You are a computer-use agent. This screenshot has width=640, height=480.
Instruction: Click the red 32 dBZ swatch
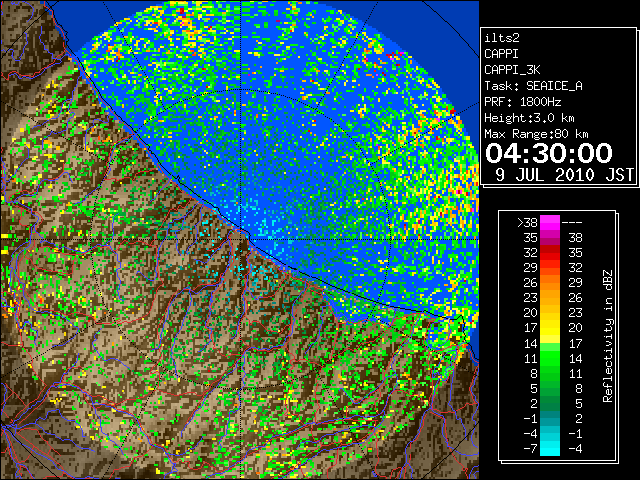(550, 253)
